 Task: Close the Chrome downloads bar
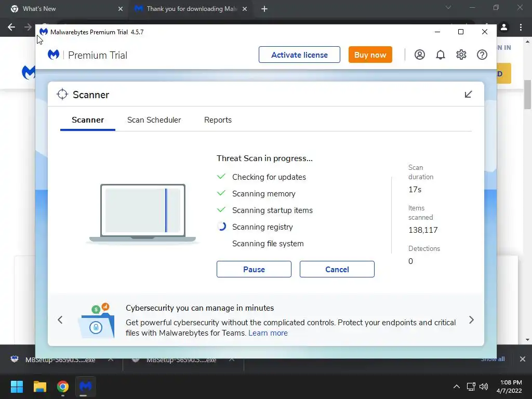523,359
